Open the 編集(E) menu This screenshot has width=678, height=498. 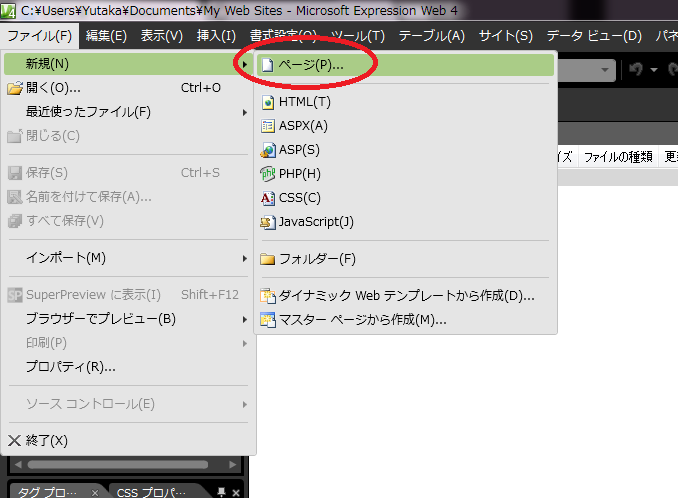pos(106,36)
